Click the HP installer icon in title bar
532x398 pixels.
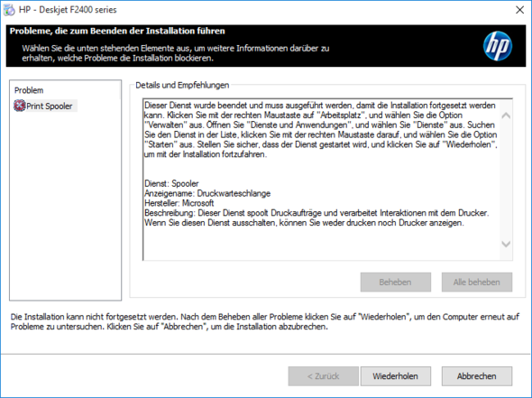[x=9, y=10]
